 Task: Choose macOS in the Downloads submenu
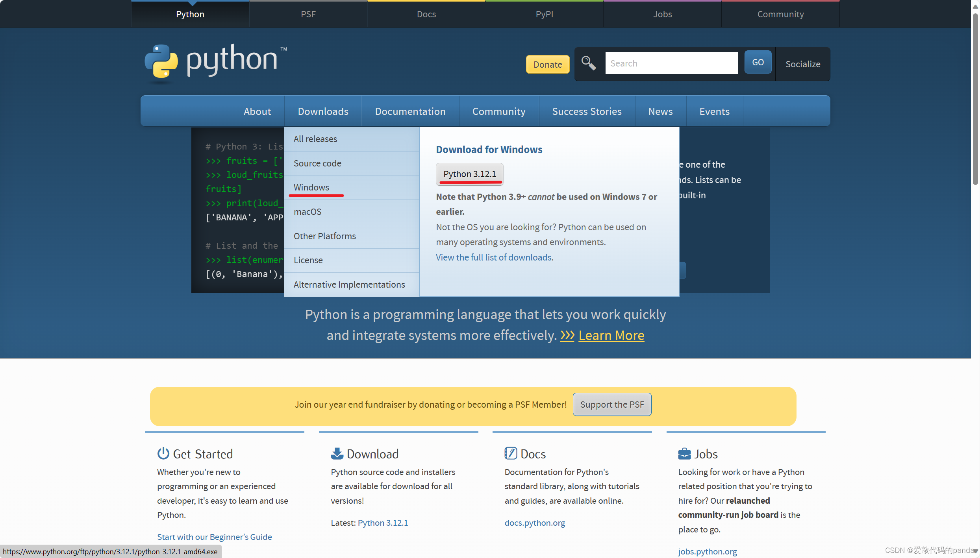tap(308, 212)
